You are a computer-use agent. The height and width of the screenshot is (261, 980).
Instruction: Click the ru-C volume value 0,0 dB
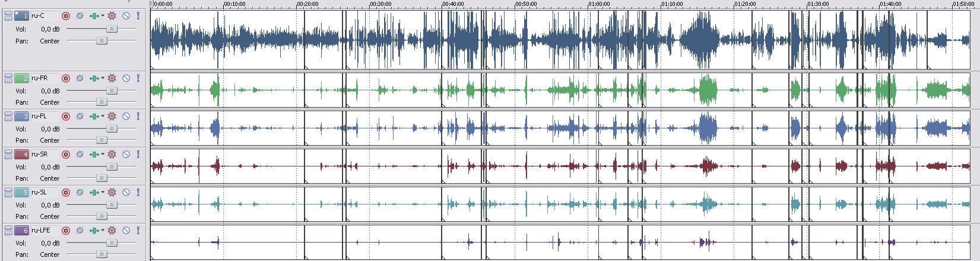coord(50,29)
